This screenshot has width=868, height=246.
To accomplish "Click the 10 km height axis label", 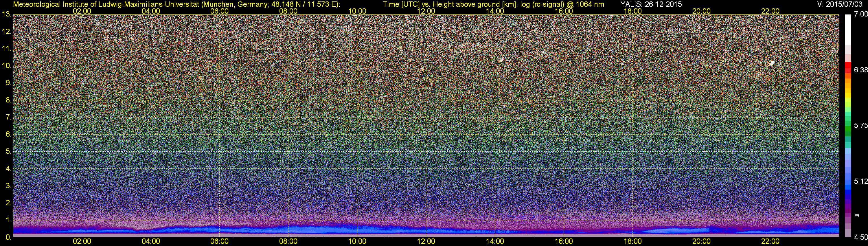I will (6, 66).
